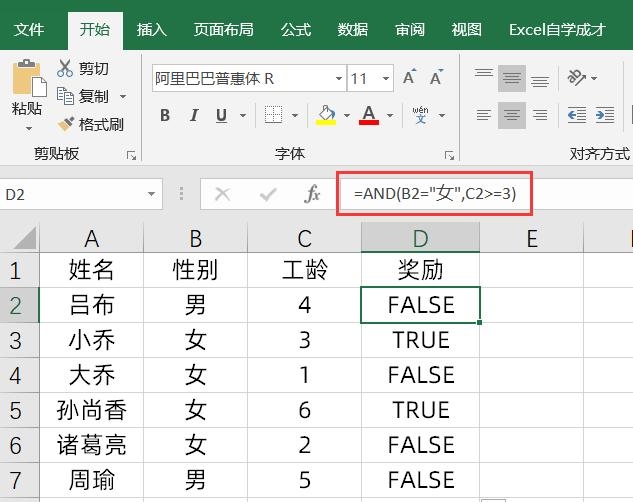This screenshot has width=633, height=502.
Task: Switch to the 视图 (View) tab
Action: pyautogui.click(x=467, y=29)
